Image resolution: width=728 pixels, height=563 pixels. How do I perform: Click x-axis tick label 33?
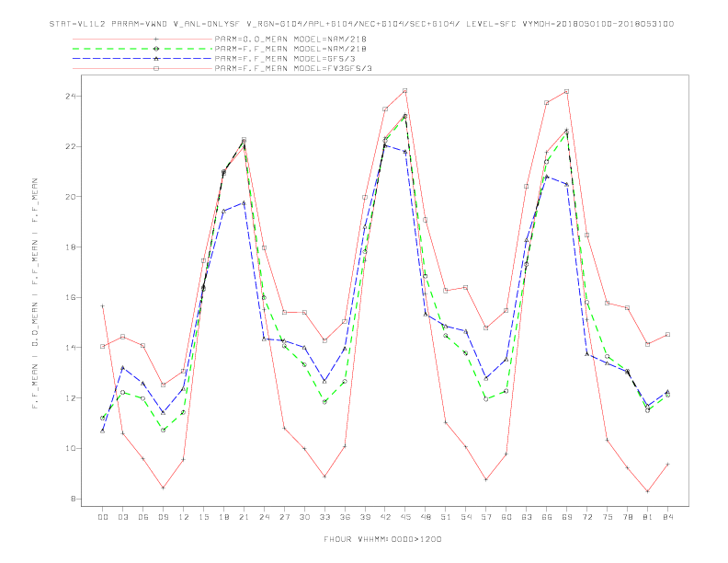coord(324,517)
